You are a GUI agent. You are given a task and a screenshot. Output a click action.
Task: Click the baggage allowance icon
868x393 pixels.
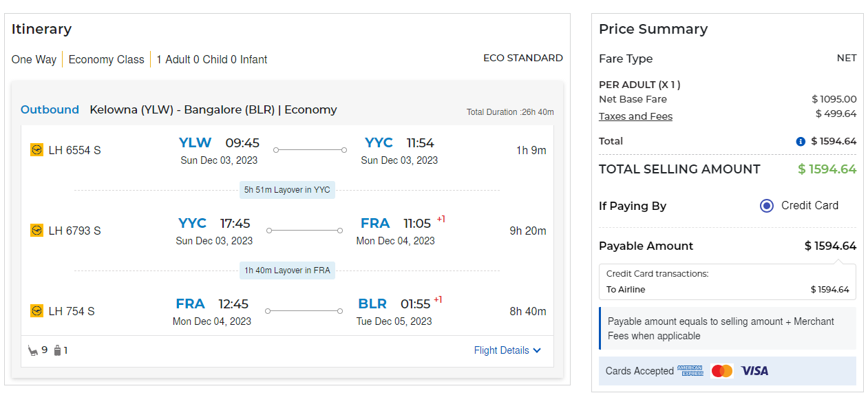click(58, 350)
